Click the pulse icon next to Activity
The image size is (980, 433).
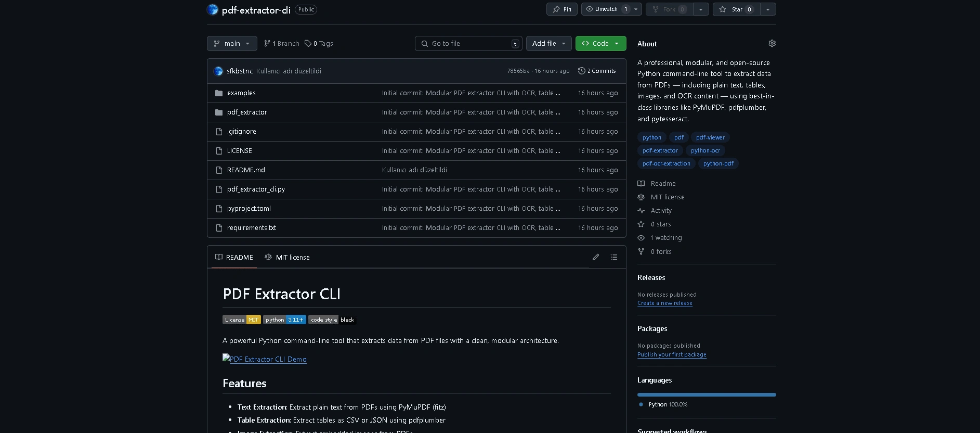(641, 211)
